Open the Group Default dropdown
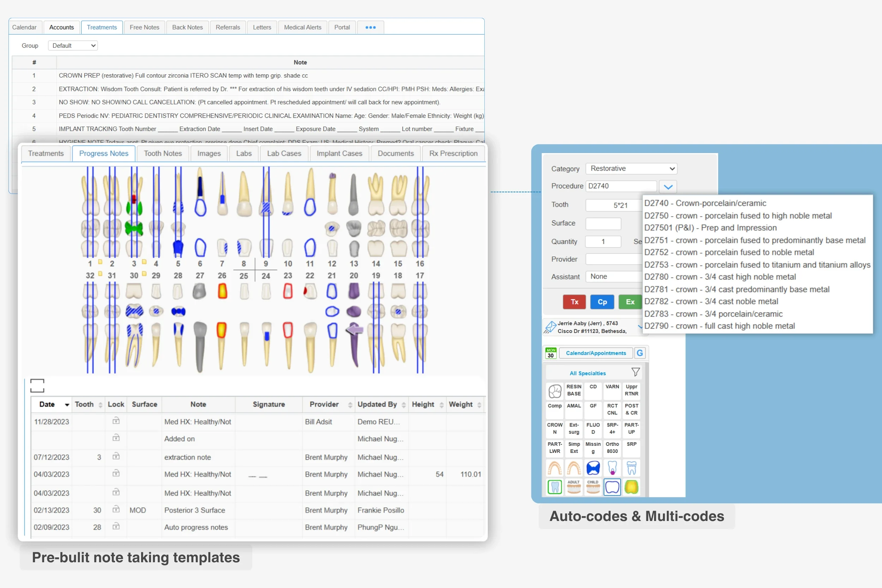This screenshot has width=882, height=588. click(x=72, y=46)
